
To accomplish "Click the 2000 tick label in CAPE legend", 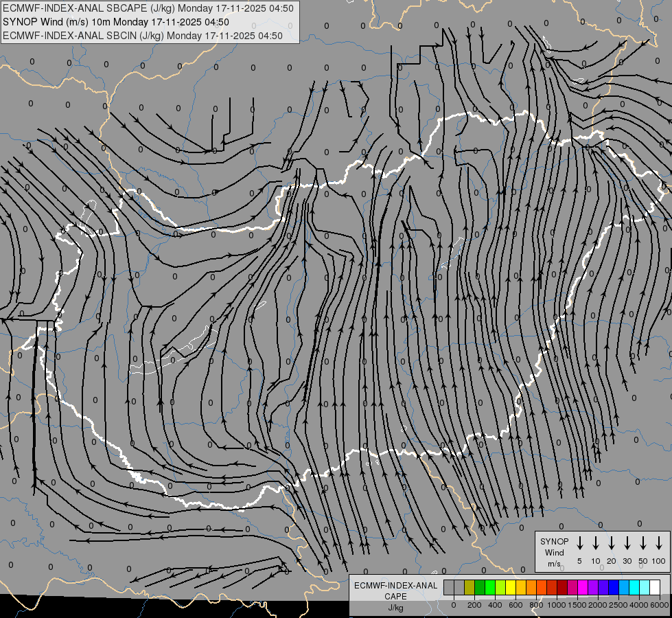I will (598, 605).
